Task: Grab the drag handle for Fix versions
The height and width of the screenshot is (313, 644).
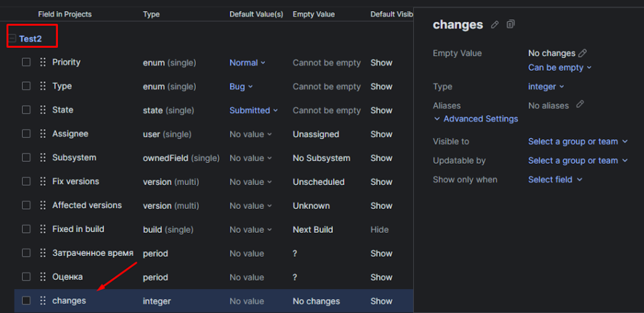Action: [x=43, y=182]
